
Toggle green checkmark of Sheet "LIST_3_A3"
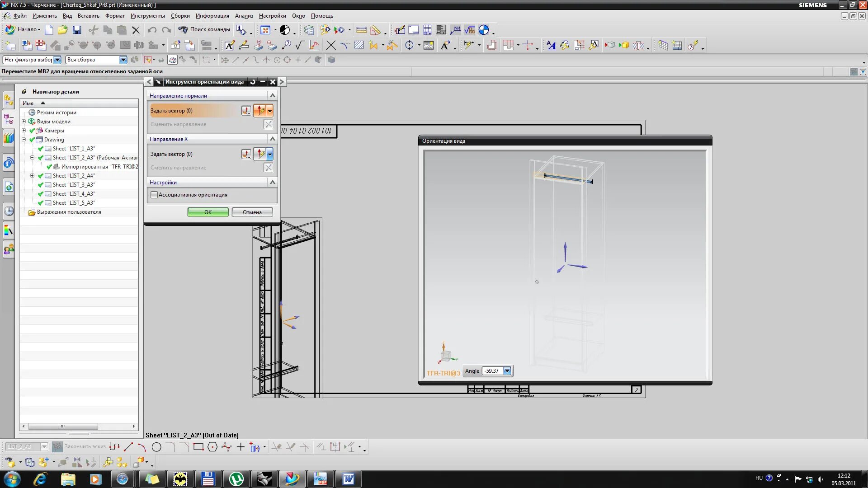[41, 185]
